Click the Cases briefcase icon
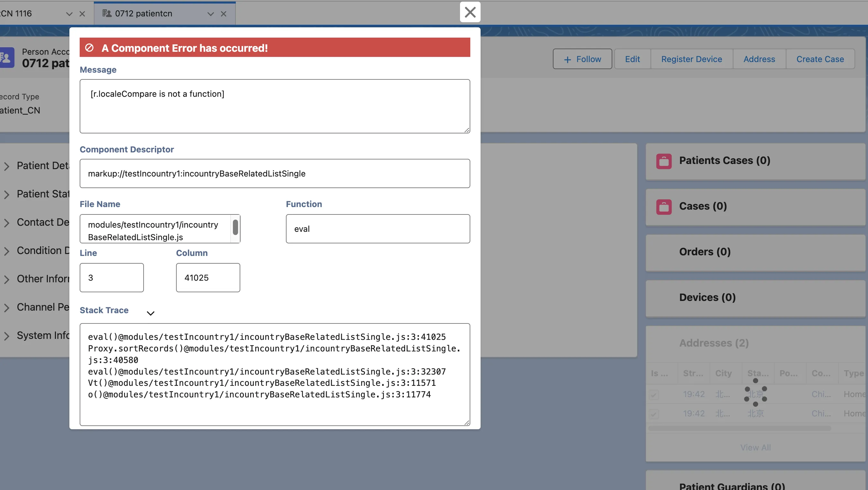 click(663, 206)
